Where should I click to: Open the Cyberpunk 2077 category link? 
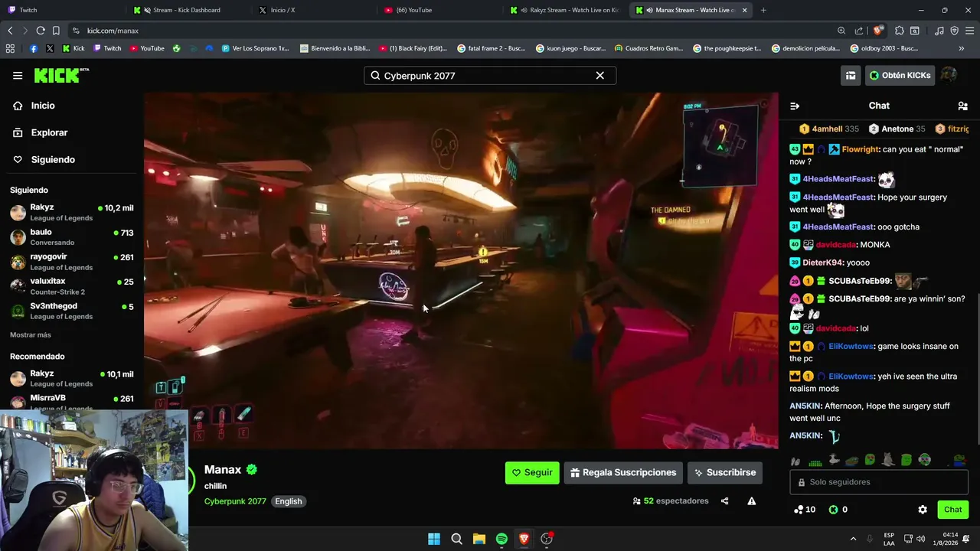coord(235,501)
